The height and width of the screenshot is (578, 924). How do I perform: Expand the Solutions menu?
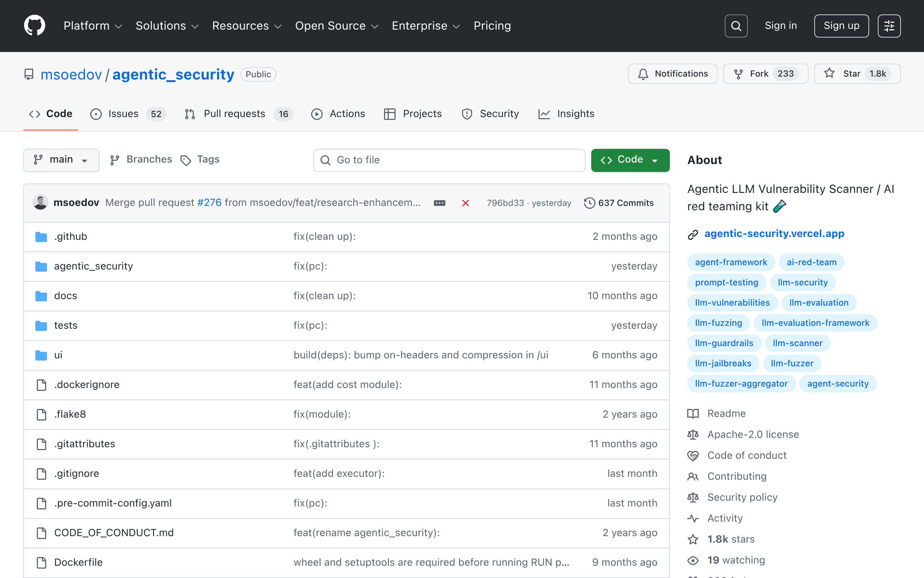tap(167, 26)
